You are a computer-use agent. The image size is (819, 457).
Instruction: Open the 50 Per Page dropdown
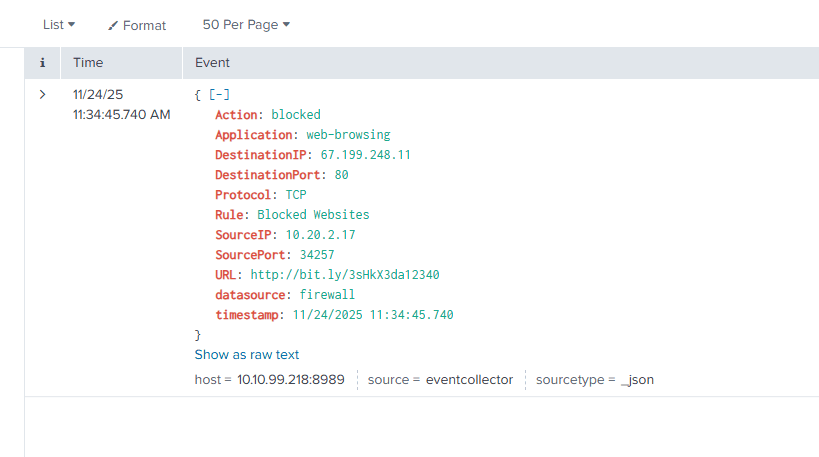tap(246, 25)
